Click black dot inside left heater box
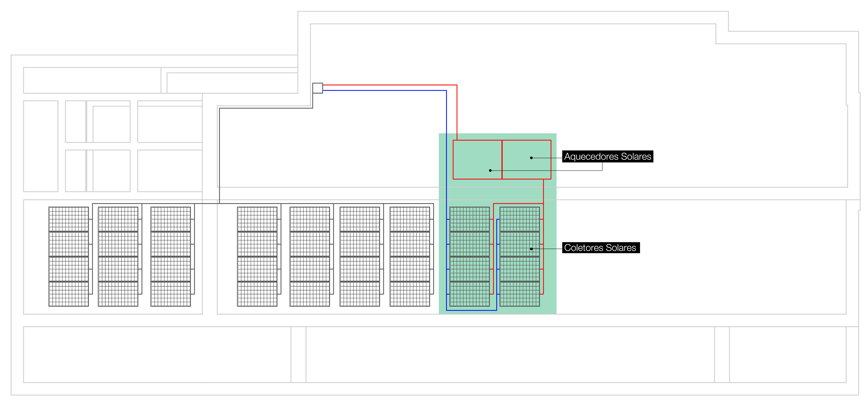 point(490,171)
